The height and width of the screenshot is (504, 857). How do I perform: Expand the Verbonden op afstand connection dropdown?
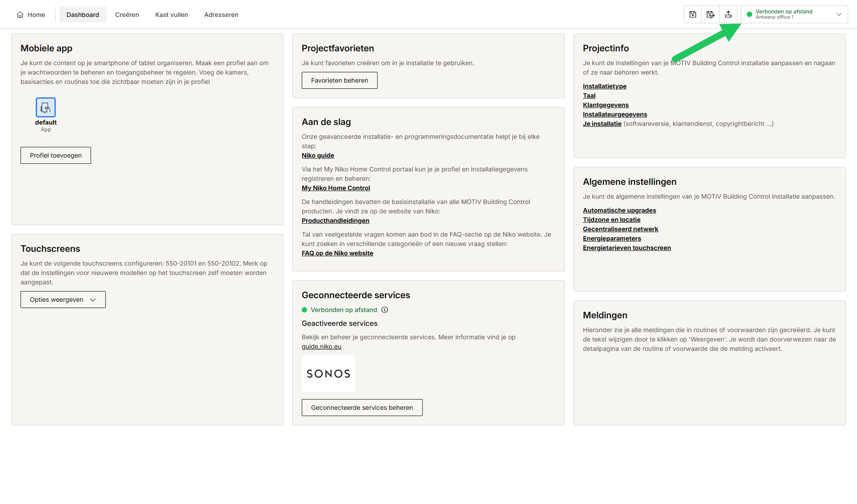(x=795, y=14)
